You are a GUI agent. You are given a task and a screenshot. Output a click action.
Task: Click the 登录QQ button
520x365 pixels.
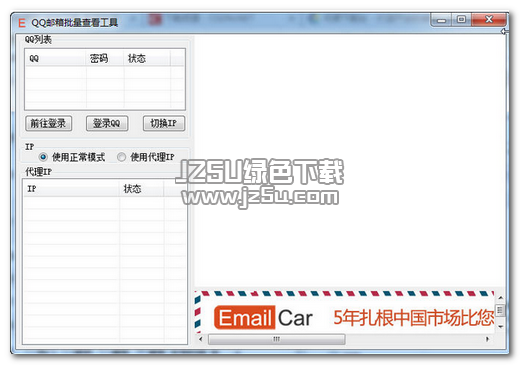[107, 124]
